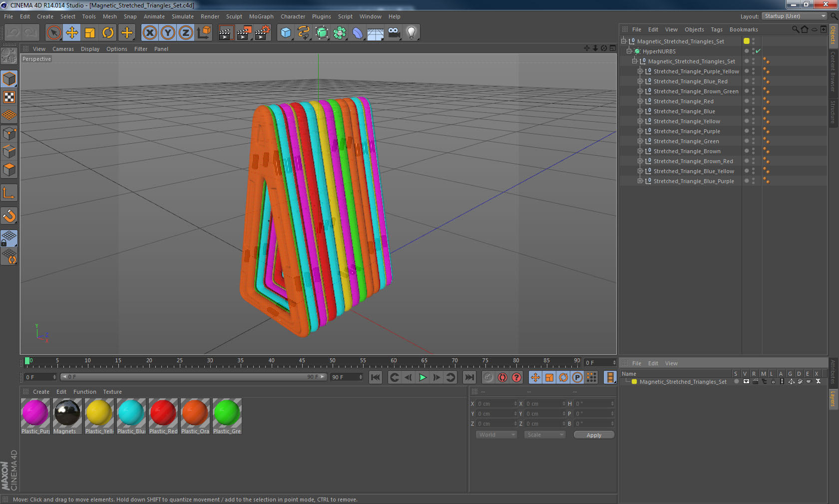The width and height of the screenshot is (839, 504).
Task: Open the Layout Startup (User) dropdown
Action: pos(795,16)
